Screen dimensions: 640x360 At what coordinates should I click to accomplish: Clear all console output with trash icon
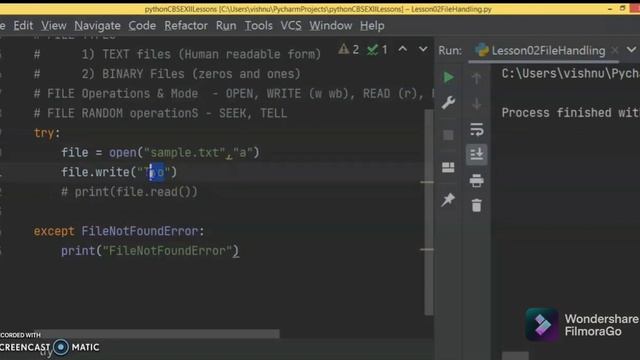point(476,205)
